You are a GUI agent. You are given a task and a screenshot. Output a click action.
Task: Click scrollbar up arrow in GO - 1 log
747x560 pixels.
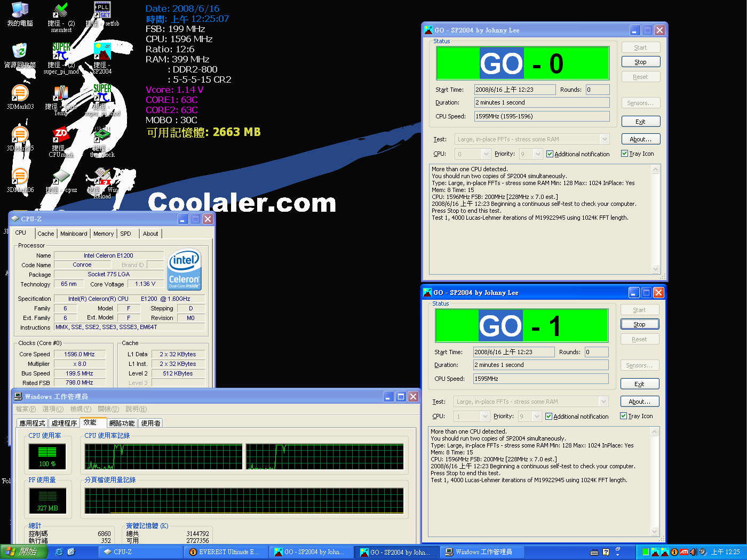(655, 431)
